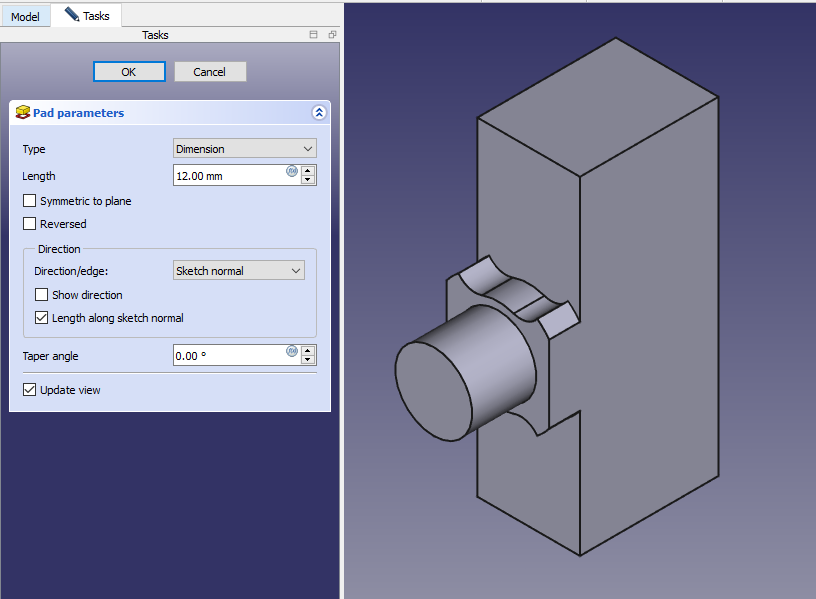
Task: Decrease Taper angle with down arrow
Action: pos(308,361)
